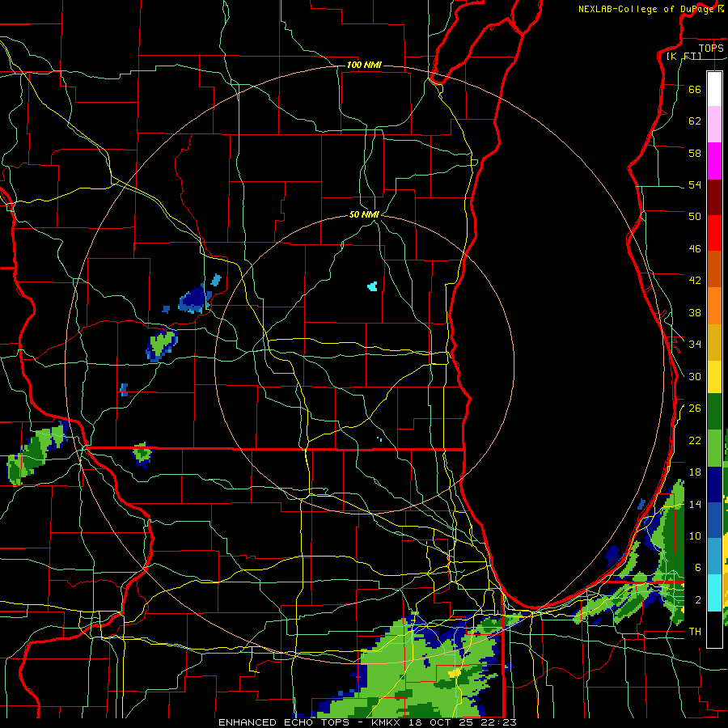Image resolution: width=728 pixels, height=728 pixels.
Task: Click the "26" value on the scale
Action: [x=695, y=408]
